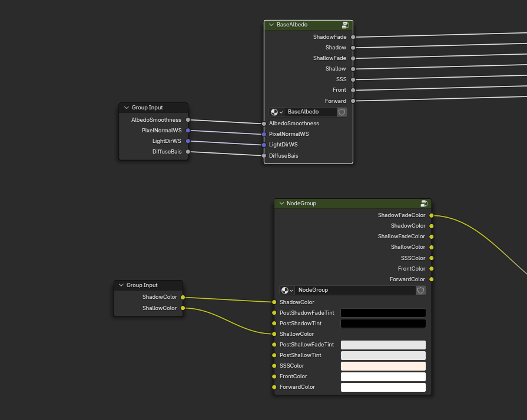Collapse the Group Input node with ShadowColor
Viewport: 527px width, 420px height.
point(121,285)
